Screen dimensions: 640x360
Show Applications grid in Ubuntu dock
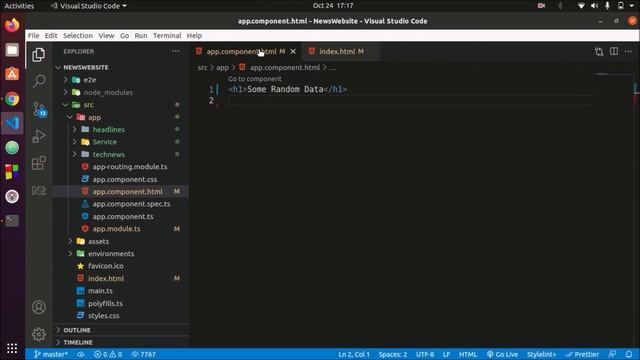click(x=12, y=348)
